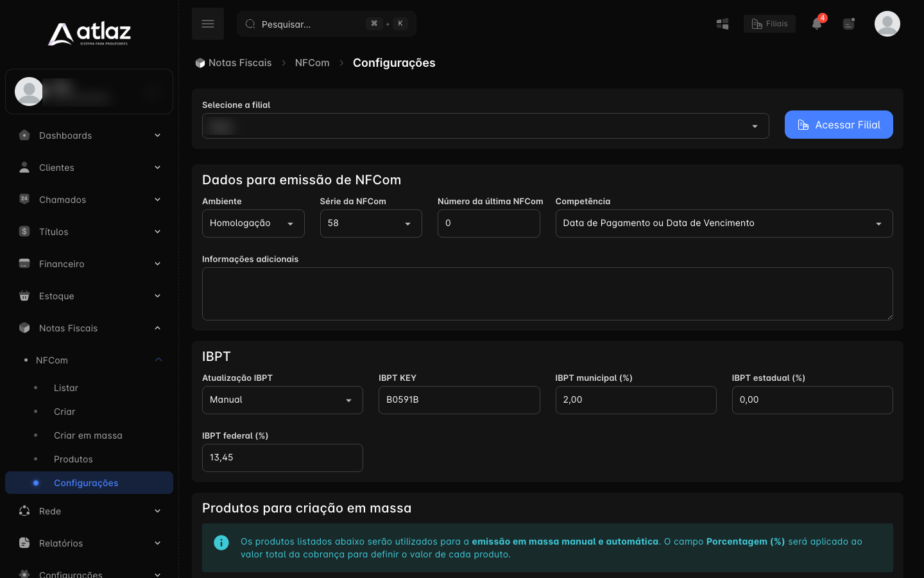This screenshot has height=578, width=924.
Task: Click the Clientes person icon
Action: (24, 167)
